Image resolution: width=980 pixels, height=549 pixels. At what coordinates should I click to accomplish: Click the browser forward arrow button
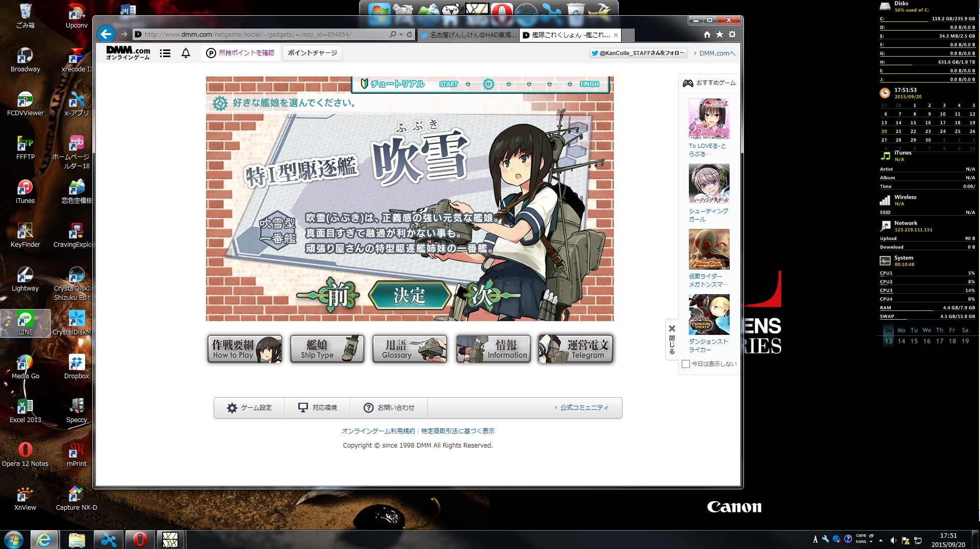pyautogui.click(x=123, y=34)
